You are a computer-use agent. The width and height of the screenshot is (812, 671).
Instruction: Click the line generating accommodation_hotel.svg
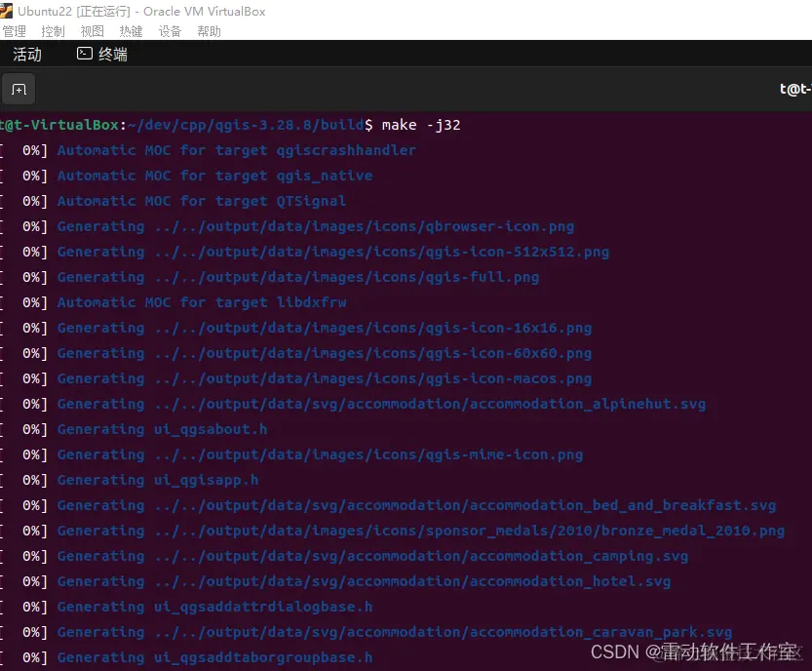point(364,582)
